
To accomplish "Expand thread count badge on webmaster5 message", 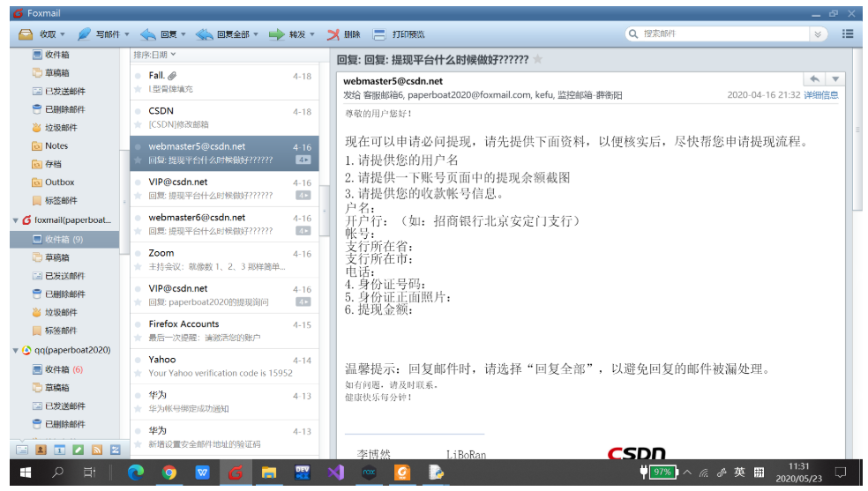I will pos(303,160).
